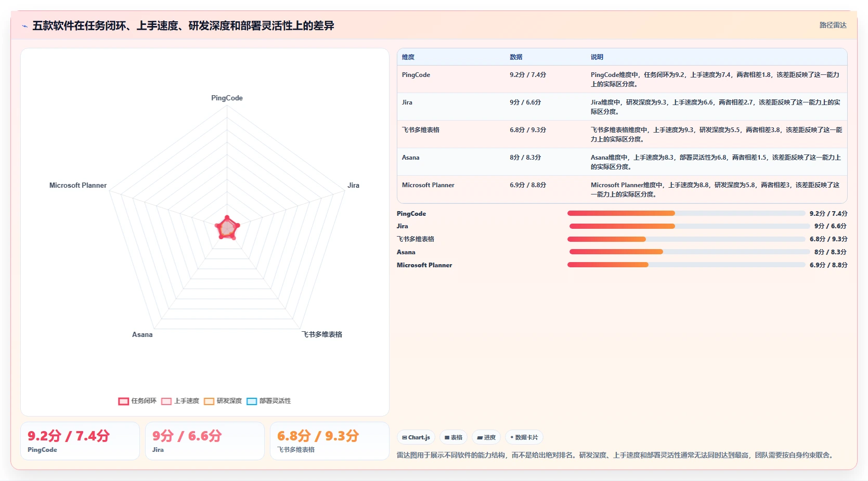Image resolution: width=868 pixels, height=481 pixels.
Task: Click the 表格 tag
Action: point(454,437)
